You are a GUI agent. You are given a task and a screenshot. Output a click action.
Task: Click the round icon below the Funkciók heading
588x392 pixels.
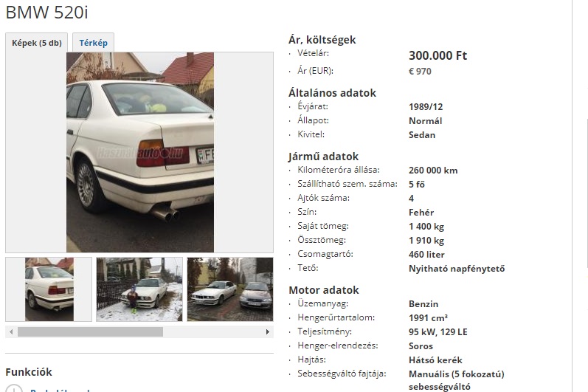[14, 388]
